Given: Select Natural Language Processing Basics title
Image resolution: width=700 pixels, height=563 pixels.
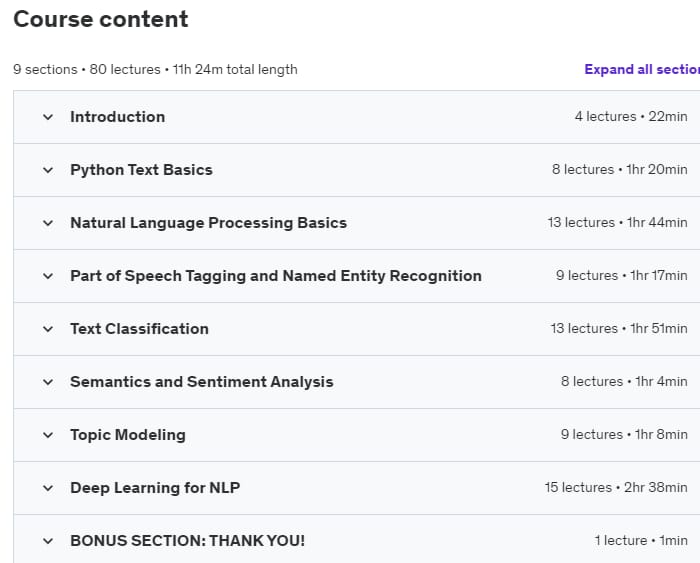Looking at the screenshot, I should pyautogui.click(x=208, y=223).
